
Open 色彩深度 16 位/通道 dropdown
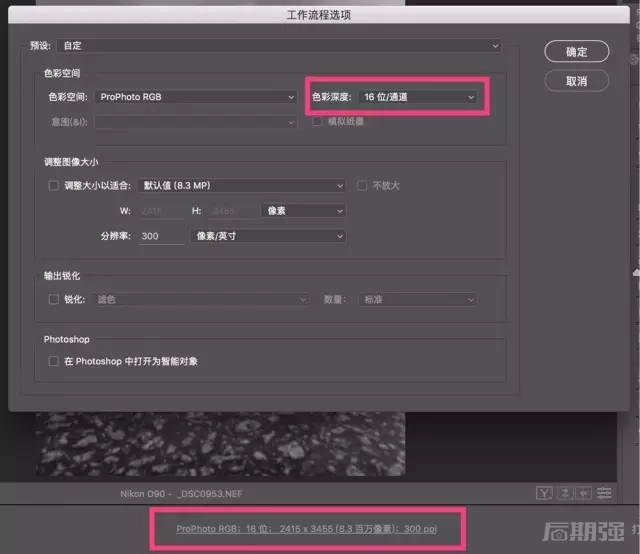tap(417, 97)
